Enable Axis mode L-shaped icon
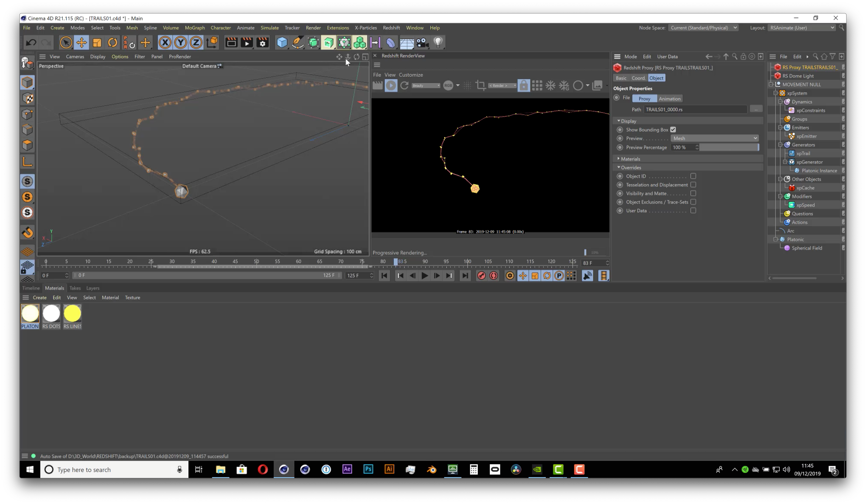Viewport: 866px width, 504px height. pyautogui.click(x=28, y=161)
